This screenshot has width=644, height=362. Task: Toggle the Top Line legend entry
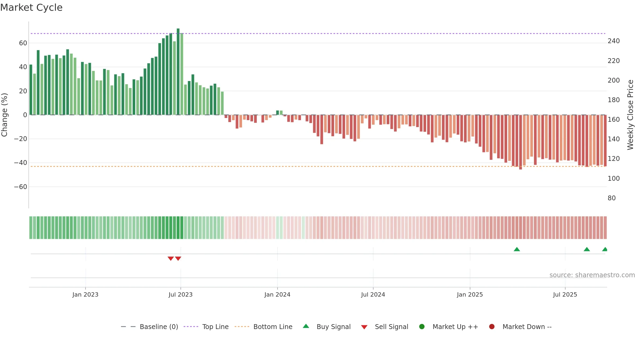[206, 327]
